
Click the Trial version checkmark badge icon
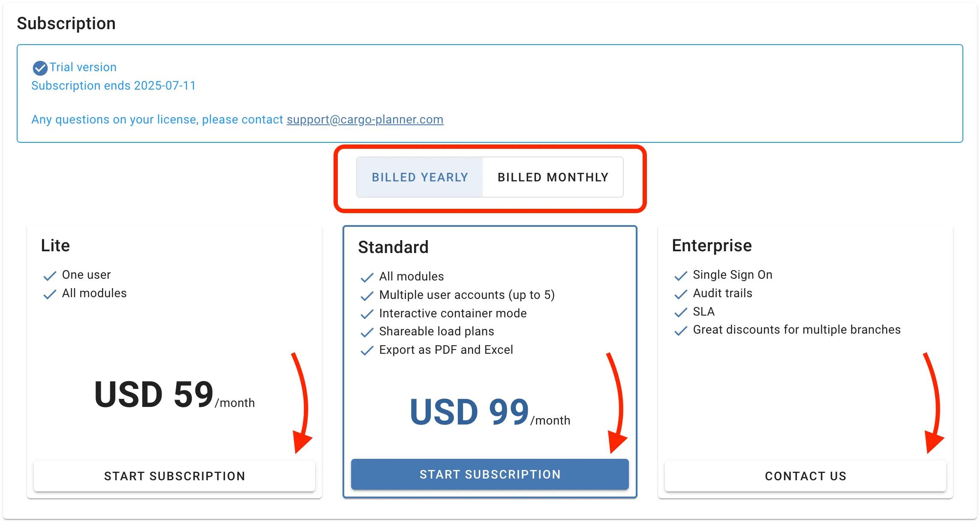point(40,68)
